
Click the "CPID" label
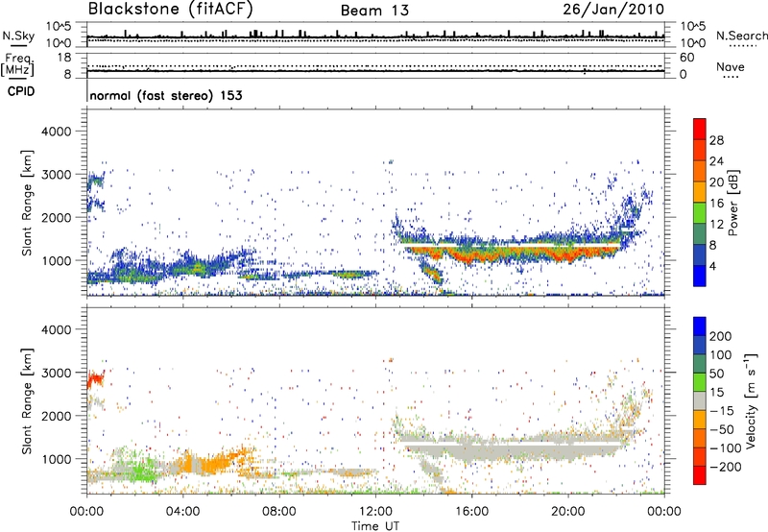pos(21,91)
